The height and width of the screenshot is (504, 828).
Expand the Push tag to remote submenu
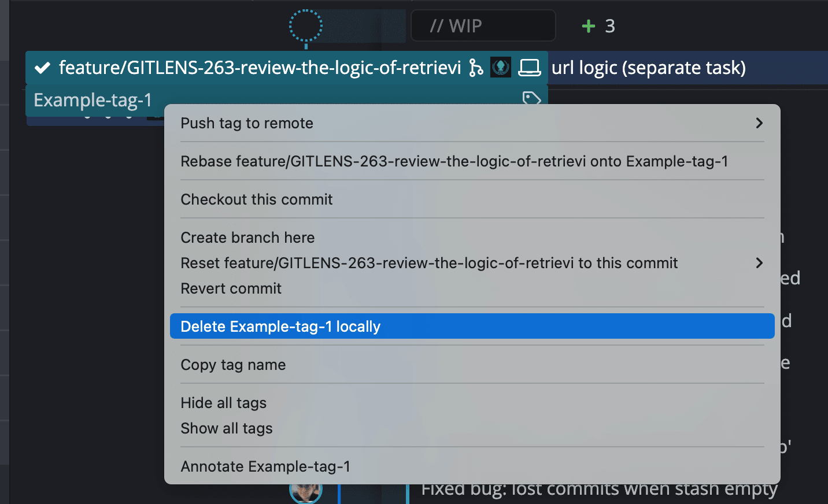point(759,123)
